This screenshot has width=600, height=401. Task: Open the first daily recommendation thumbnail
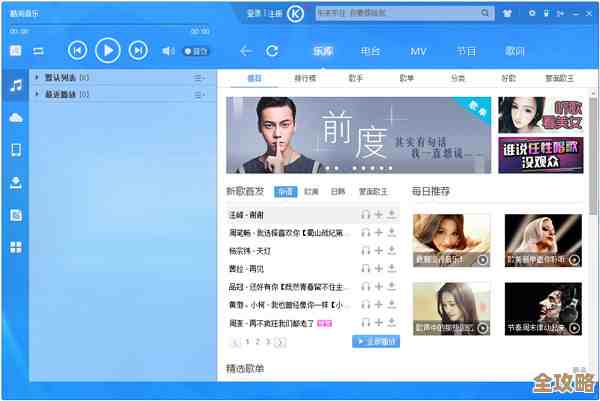[x=451, y=240]
